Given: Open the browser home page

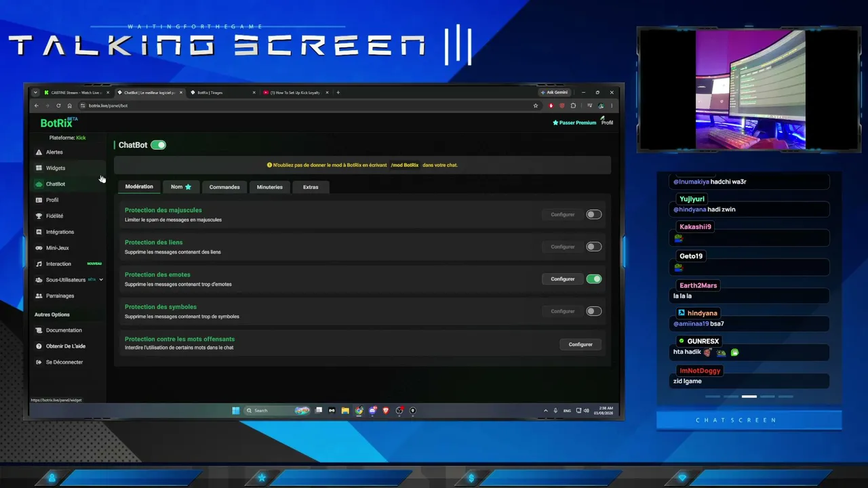Looking at the screenshot, I should (x=69, y=106).
